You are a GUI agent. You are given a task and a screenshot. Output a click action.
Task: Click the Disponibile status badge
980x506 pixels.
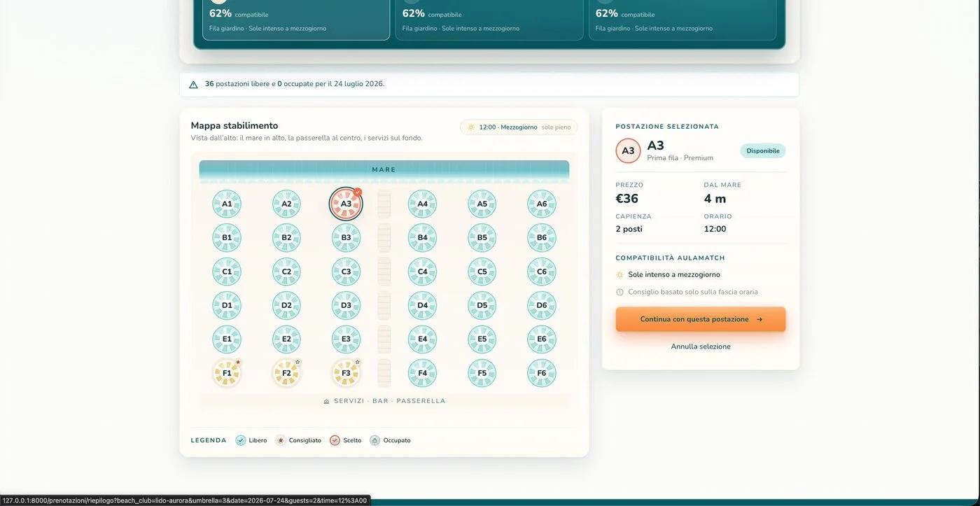coord(763,150)
